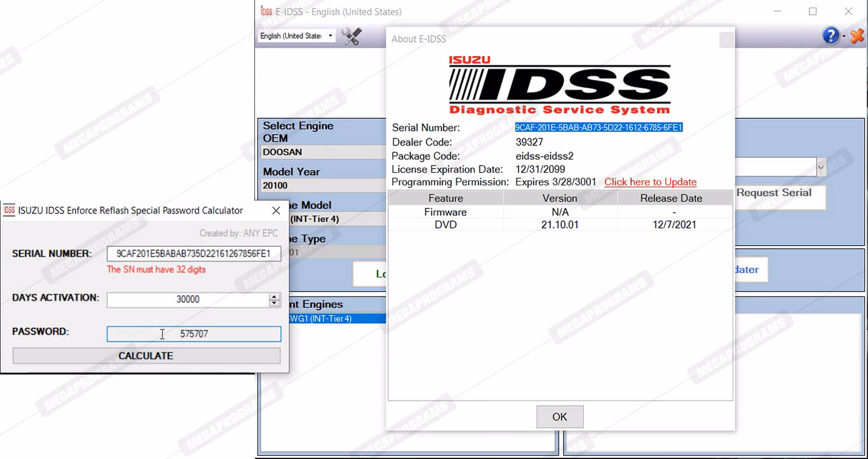Click the DVD version 21.10.01 cell

click(x=560, y=225)
